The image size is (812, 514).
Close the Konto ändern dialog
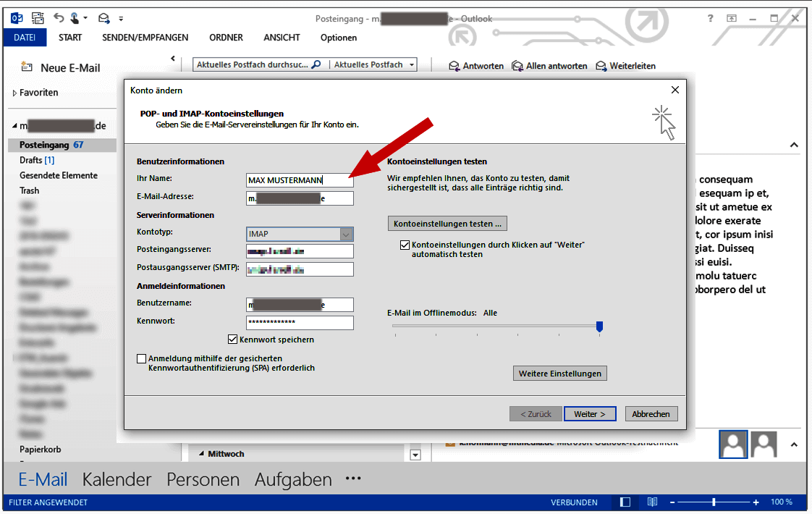click(674, 90)
